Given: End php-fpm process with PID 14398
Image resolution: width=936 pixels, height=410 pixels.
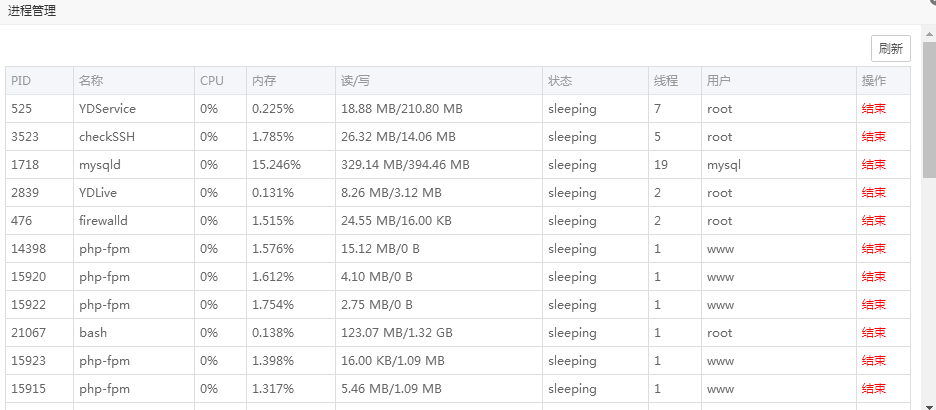Looking at the screenshot, I should [873, 248].
